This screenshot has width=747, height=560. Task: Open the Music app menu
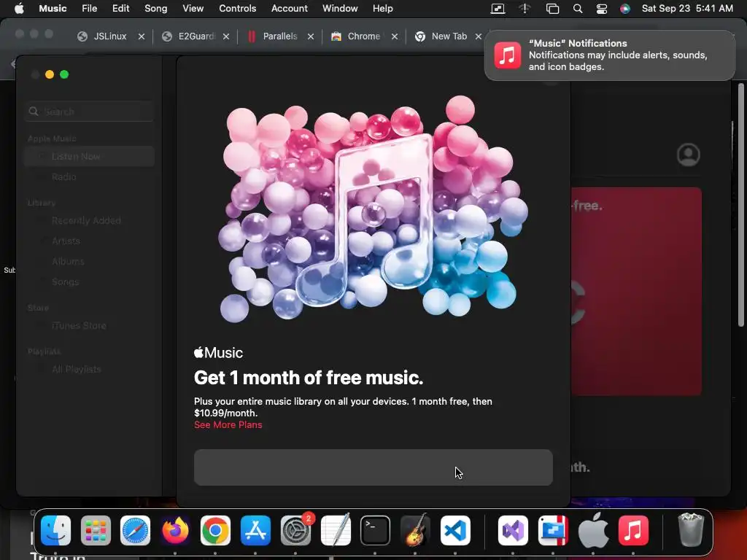[x=53, y=8]
